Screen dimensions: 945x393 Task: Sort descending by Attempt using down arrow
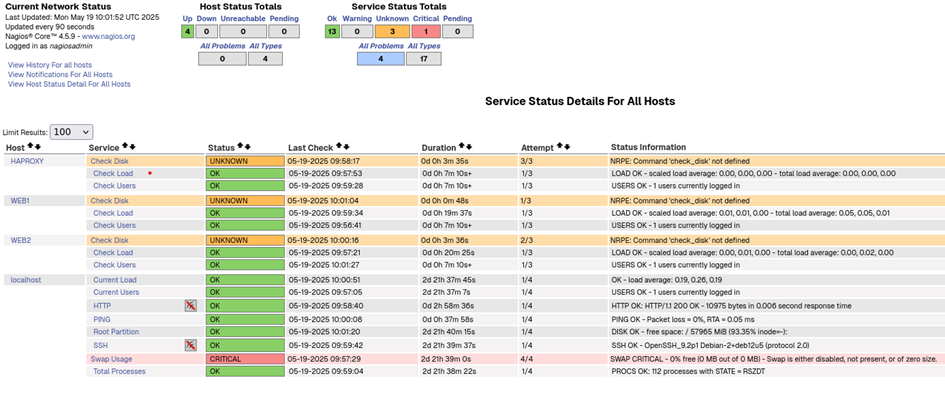point(566,147)
